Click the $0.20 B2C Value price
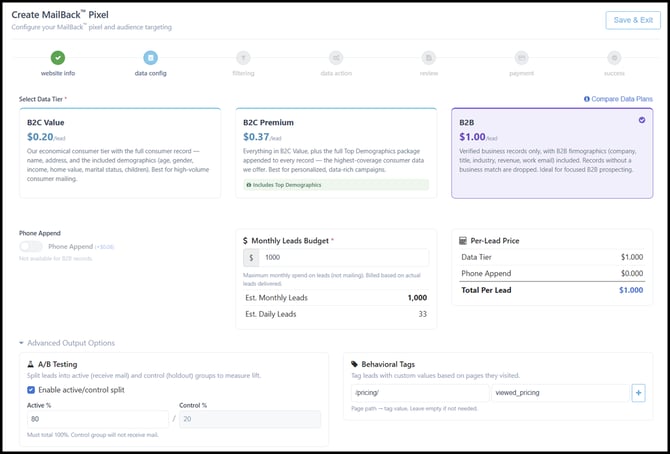 40,137
